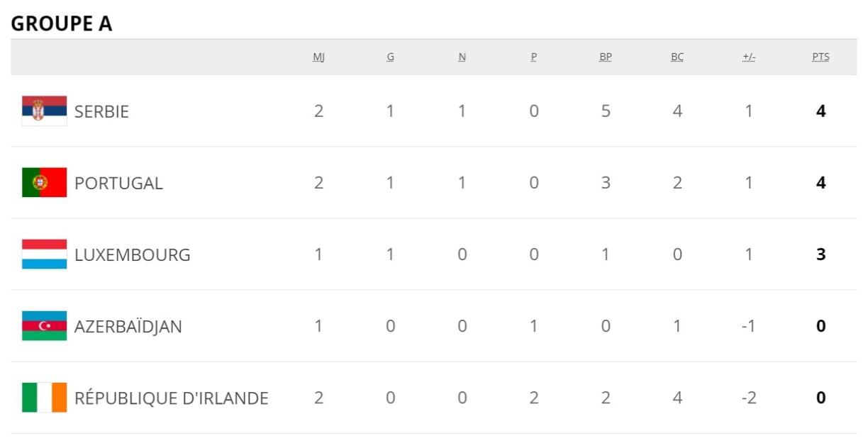Click the Portugal flag icon
The height and width of the screenshot is (448, 868).
click(44, 183)
